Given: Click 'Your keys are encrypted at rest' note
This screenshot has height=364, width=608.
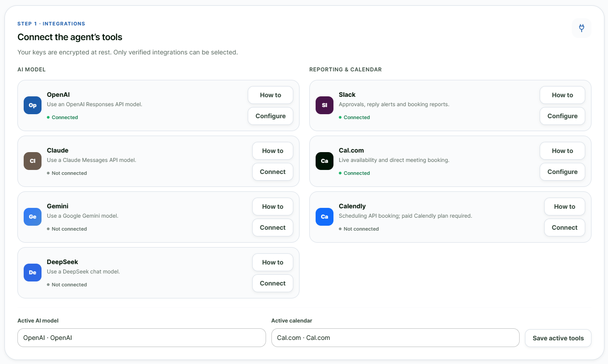Looking at the screenshot, I should click(128, 52).
